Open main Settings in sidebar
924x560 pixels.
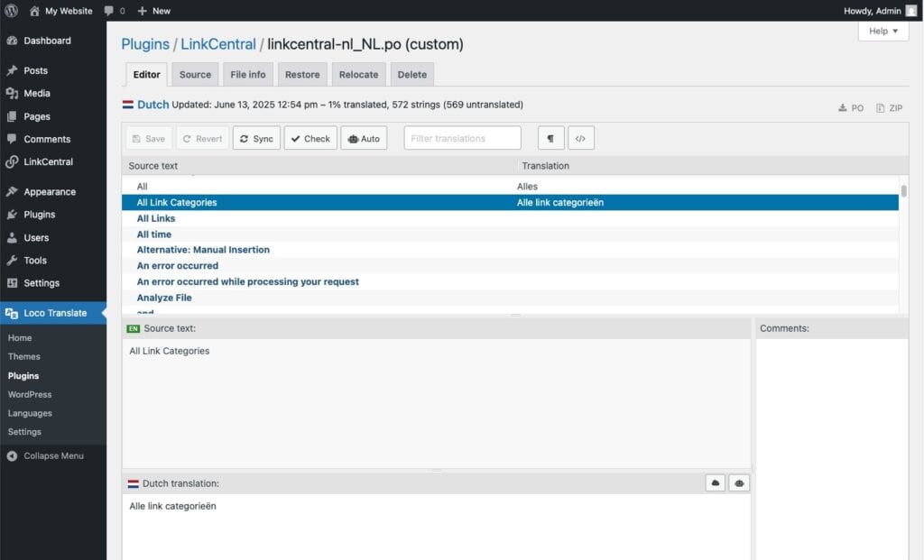53,283
